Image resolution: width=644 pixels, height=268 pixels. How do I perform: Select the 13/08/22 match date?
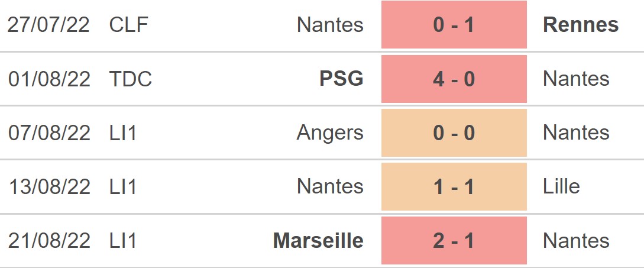pos(49,186)
